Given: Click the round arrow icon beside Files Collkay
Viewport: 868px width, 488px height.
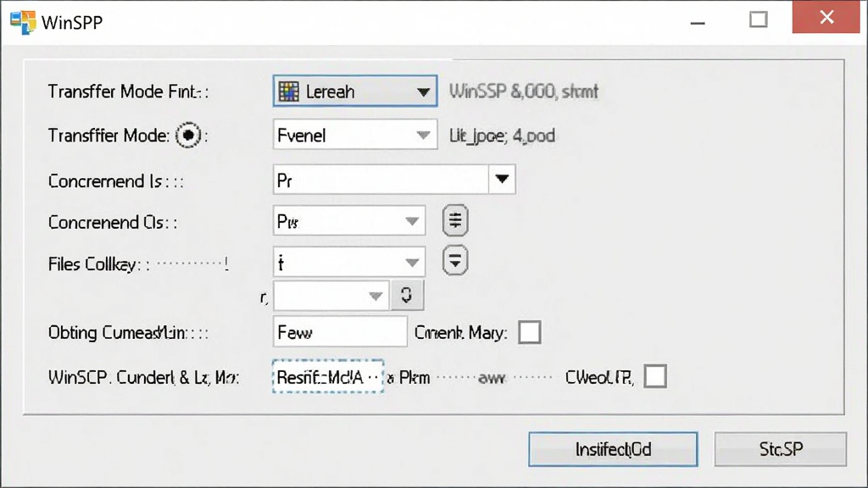Looking at the screenshot, I should click(455, 261).
